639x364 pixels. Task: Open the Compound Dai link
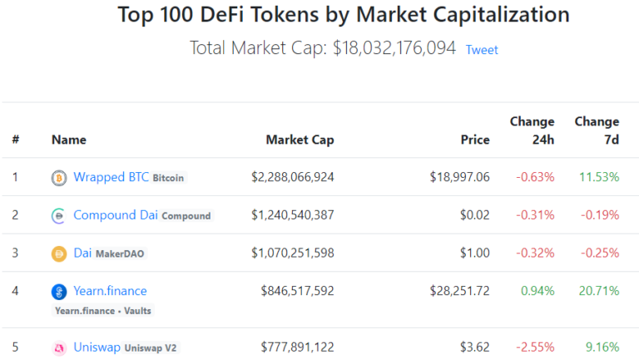(116, 215)
